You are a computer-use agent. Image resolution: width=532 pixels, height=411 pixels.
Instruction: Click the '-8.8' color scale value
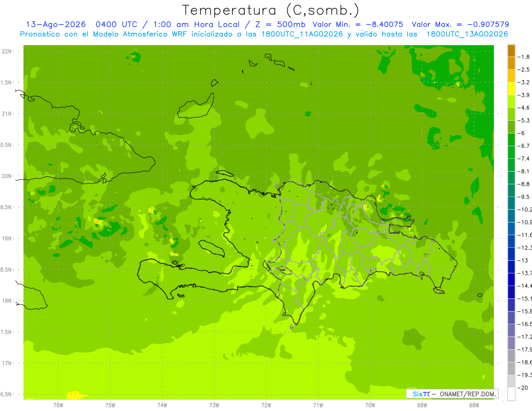(524, 184)
